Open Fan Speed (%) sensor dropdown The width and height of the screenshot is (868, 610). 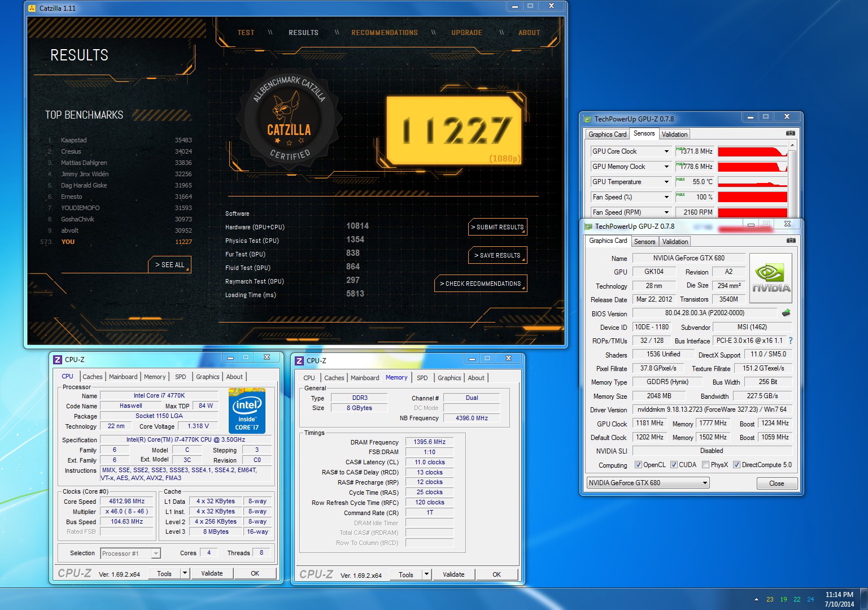click(x=666, y=197)
